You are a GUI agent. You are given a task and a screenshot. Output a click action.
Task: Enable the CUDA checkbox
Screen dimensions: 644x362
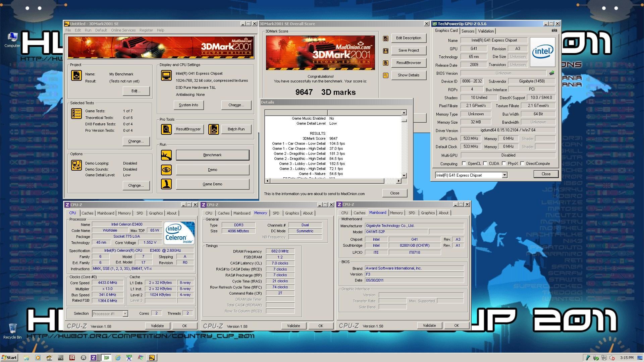(x=485, y=164)
